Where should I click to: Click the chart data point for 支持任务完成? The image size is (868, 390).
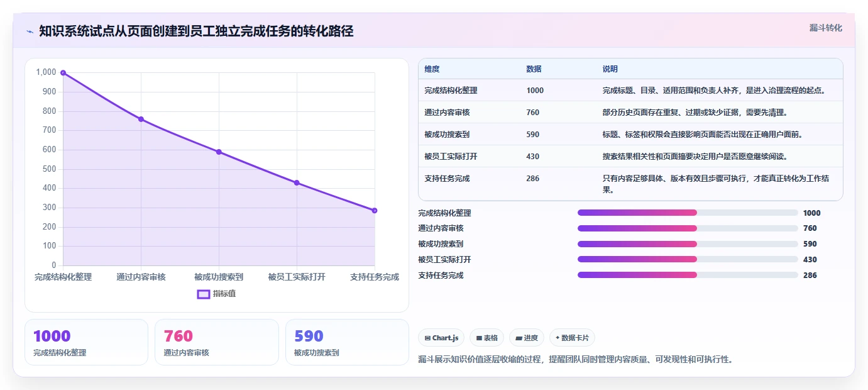(x=375, y=210)
